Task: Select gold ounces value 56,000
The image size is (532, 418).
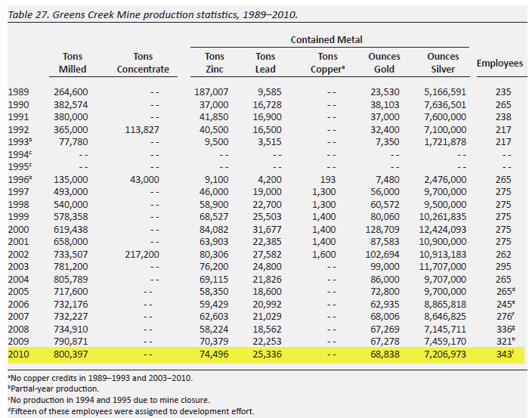Action: (385, 192)
